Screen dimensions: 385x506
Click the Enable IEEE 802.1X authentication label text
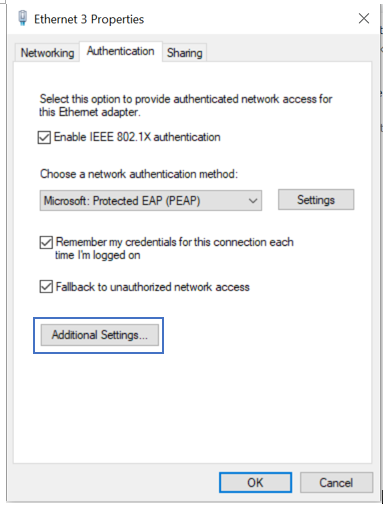click(137, 137)
